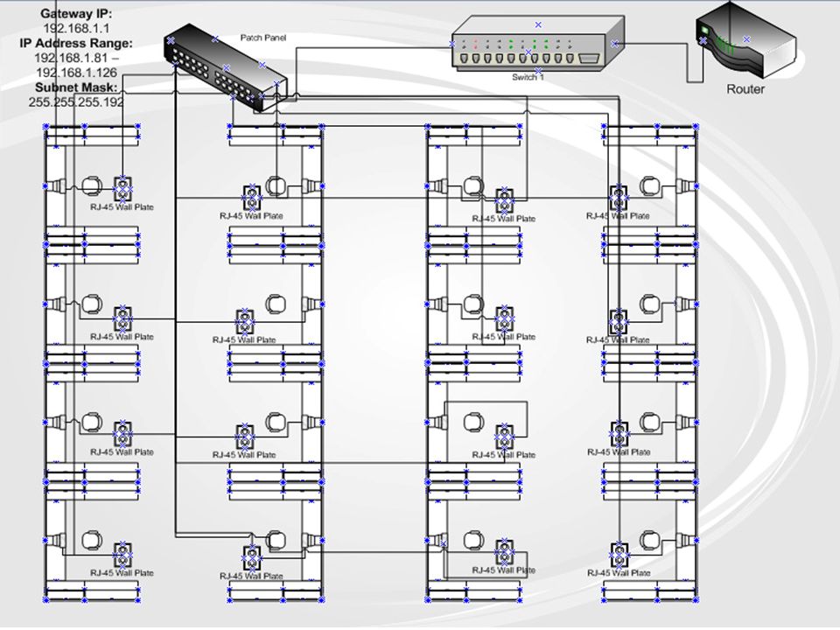The height and width of the screenshot is (630, 840).
Task: Select the Router shape
Action: click(x=746, y=40)
